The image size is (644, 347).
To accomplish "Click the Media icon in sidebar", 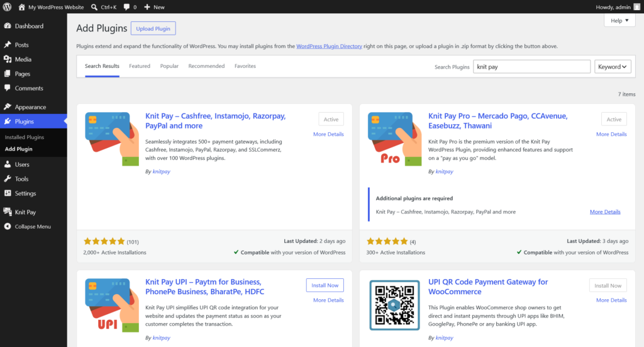I will (8, 59).
